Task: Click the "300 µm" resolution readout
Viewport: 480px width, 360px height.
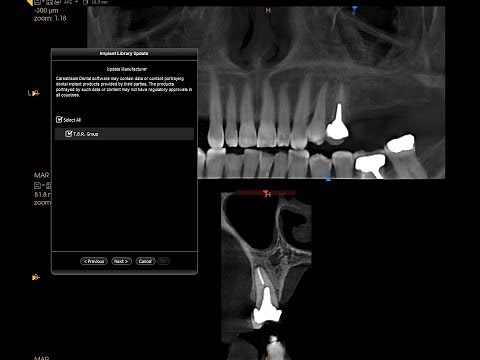Action: click(x=46, y=10)
